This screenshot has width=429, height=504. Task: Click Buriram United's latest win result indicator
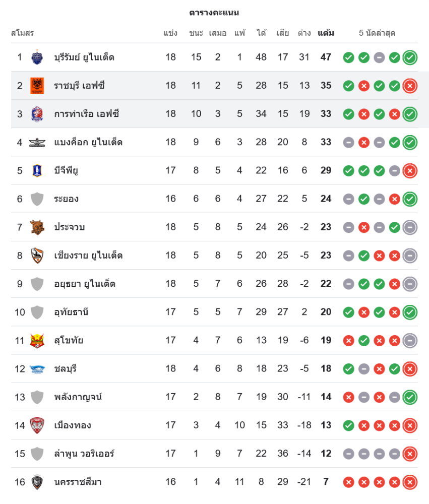pyautogui.click(x=410, y=57)
